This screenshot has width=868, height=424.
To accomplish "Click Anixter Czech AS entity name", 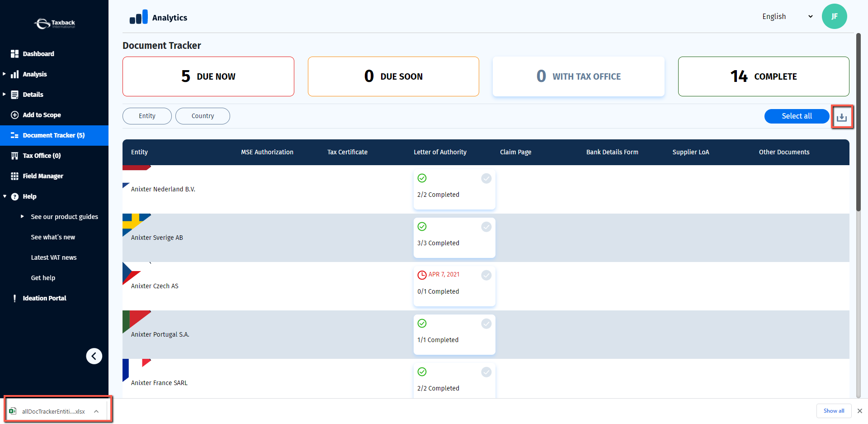I will (x=155, y=286).
